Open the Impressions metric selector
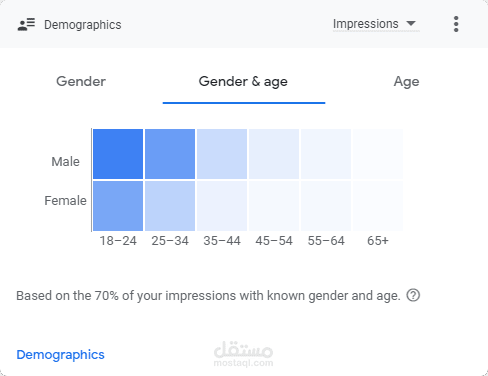Viewport: 488px width, 376px height. [376, 24]
